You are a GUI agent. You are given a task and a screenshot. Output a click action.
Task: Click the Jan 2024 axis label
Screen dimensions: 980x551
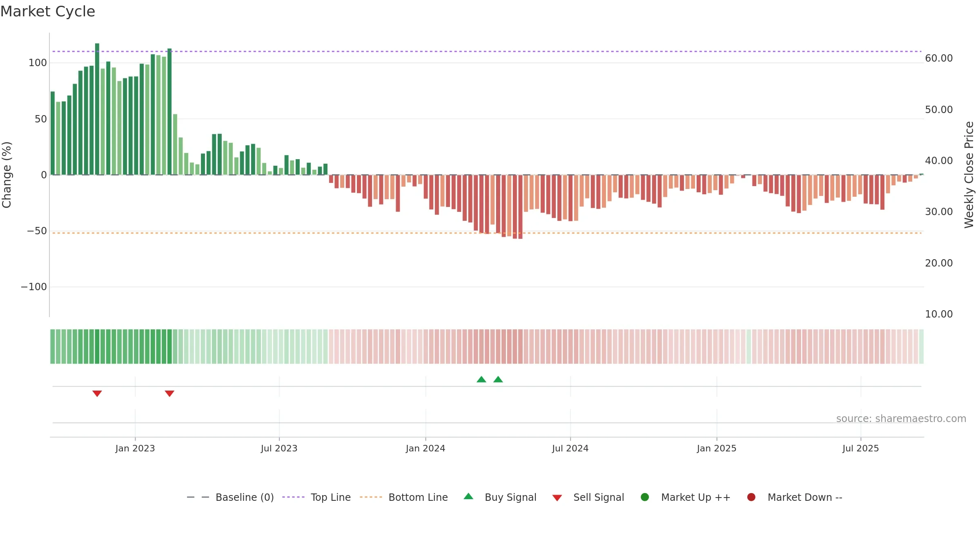[425, 448]
